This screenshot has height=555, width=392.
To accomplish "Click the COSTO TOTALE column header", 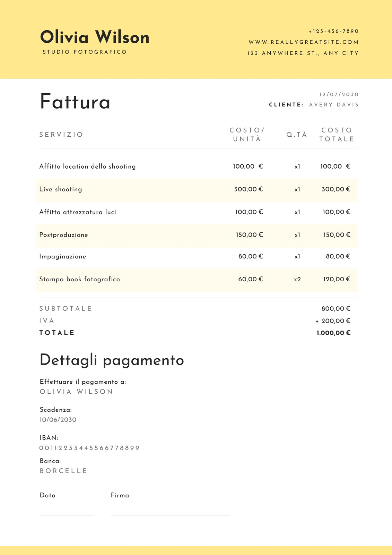I will tap(337, 135).
